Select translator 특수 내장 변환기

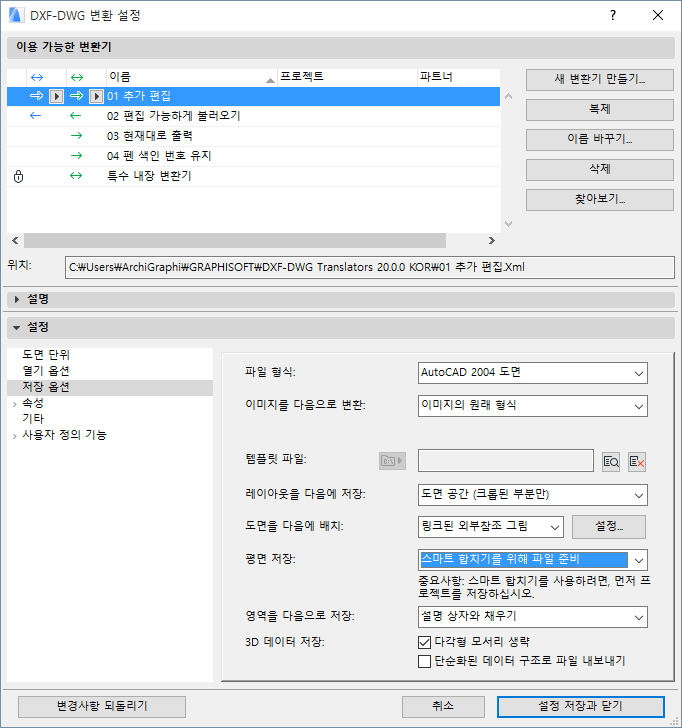(253, 176)
